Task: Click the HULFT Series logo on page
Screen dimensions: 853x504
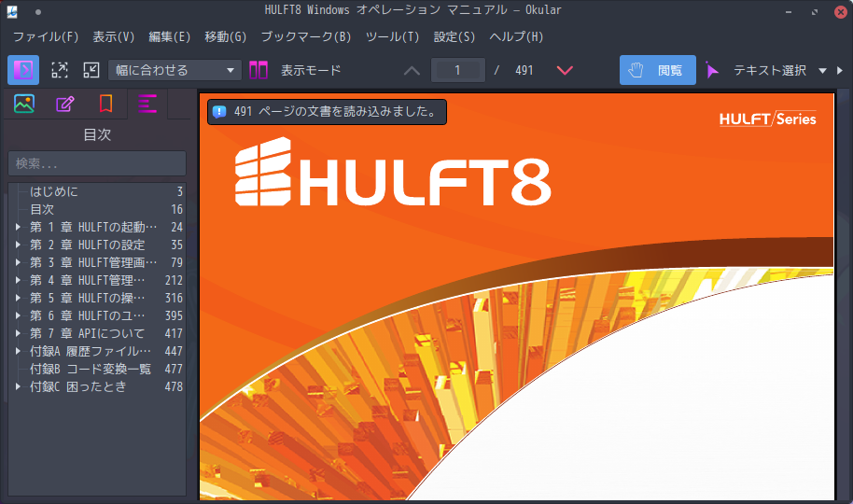Action: tap(767, 119)
